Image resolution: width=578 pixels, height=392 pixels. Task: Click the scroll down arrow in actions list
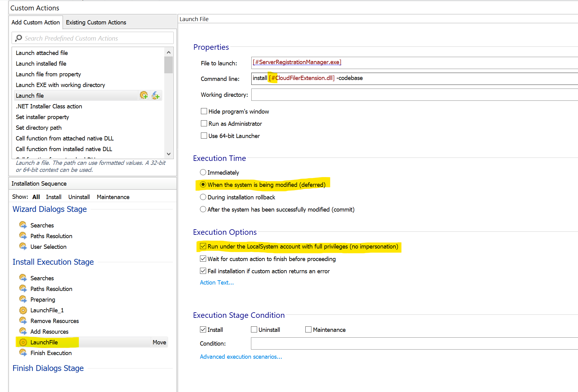pyautogui.click(x=169, y=154)
